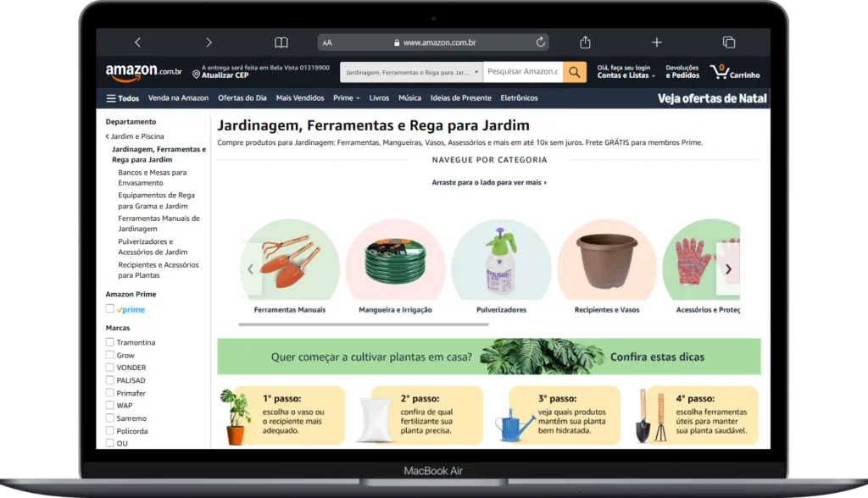Open Acessórios e Proteção gloves image
The width and height of the screenshot is (868, 498).
(x=701, y=260)
